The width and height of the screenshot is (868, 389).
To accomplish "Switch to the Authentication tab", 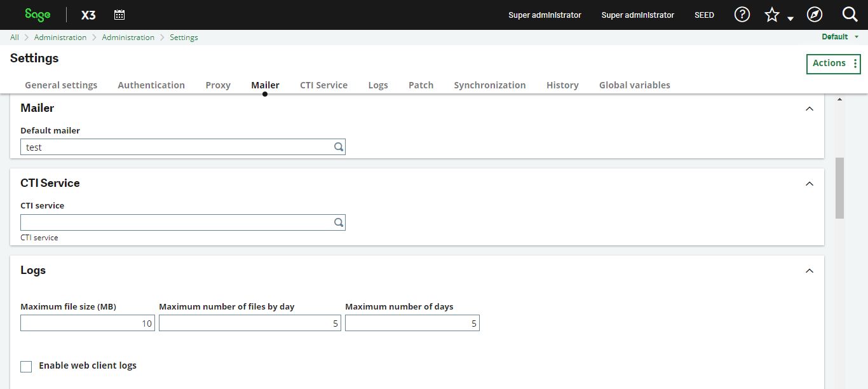I will [151, 85].
